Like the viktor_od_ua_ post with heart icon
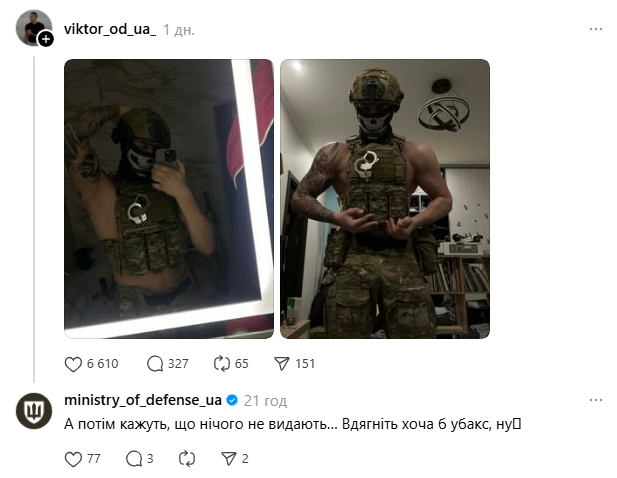 pos(73,364)
